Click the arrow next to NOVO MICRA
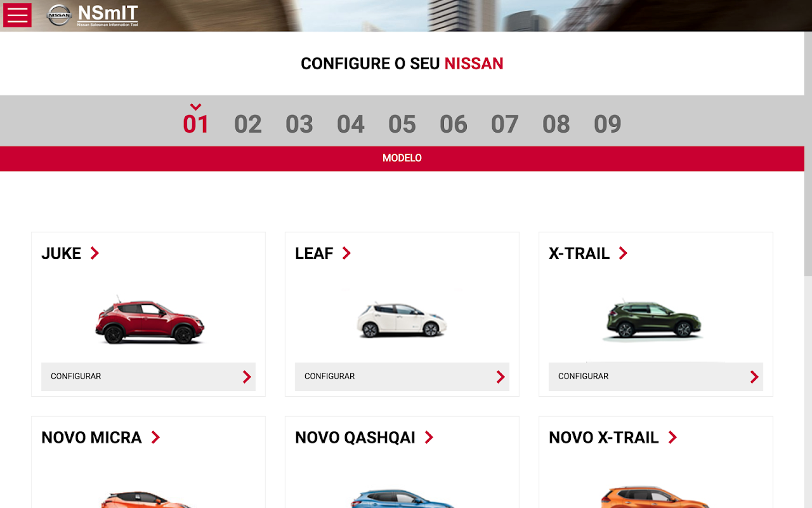This screenshot has width=812, height=508. 155,438
